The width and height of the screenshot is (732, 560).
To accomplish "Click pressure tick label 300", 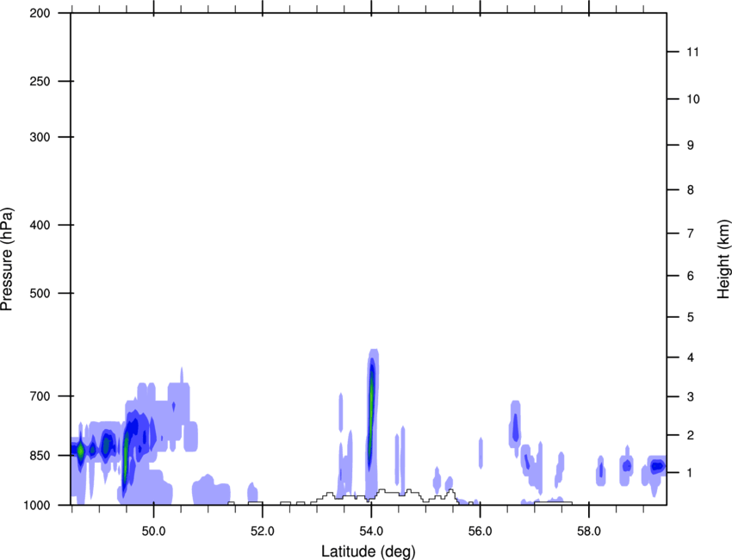I will pyautogui.click(x=40, y=137).
